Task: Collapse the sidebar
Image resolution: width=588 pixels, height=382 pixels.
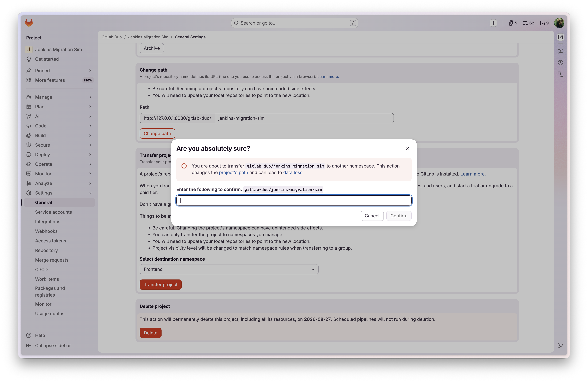Action: click(x=48, y=345)
